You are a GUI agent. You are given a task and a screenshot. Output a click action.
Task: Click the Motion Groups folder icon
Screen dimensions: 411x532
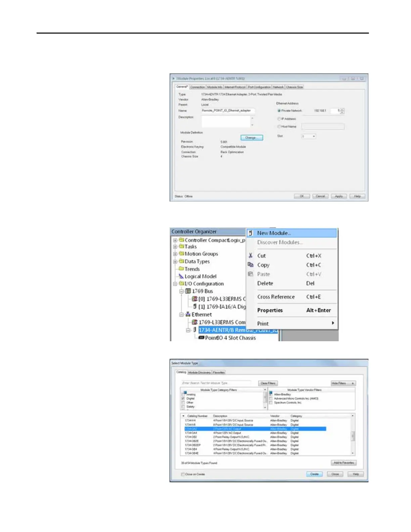[x=181, y=254]
